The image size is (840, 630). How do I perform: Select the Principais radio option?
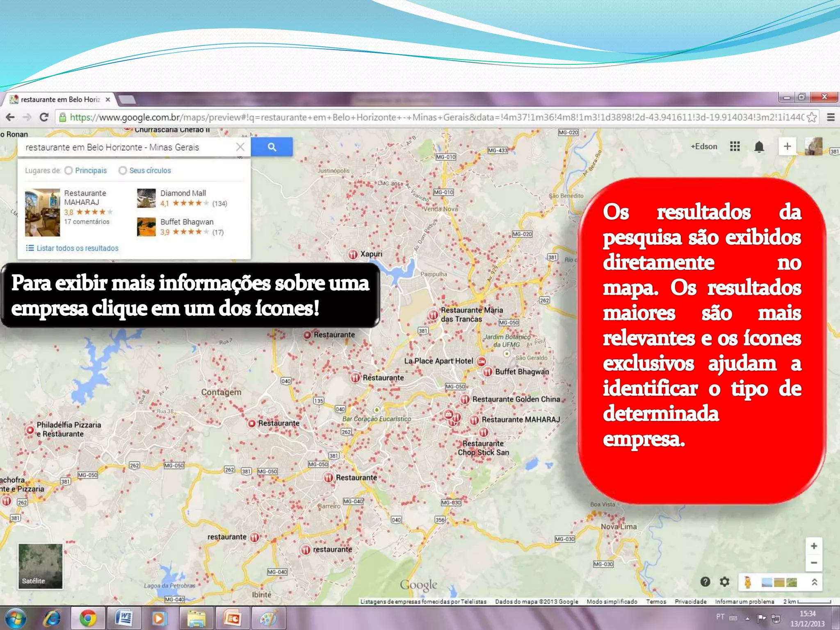click(69, 171)
